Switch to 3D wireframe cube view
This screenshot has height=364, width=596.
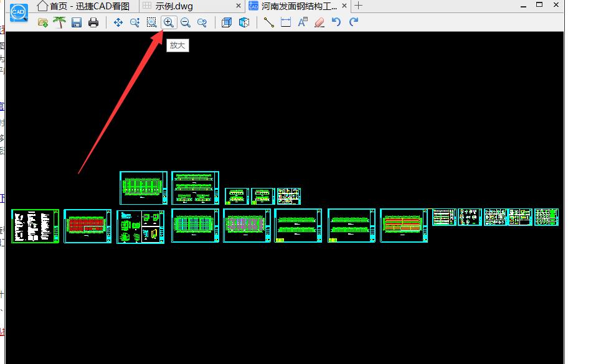227,23
